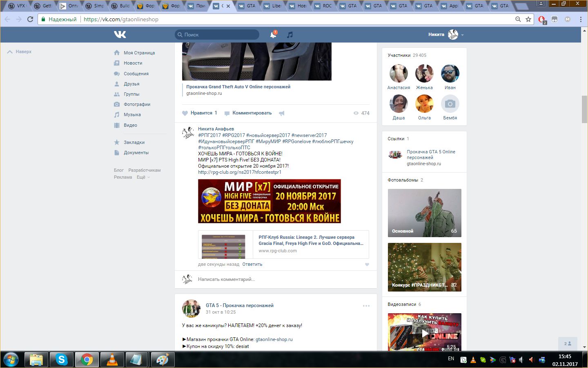
Task: Click the Друзья person icon
Action: [117, 84]
